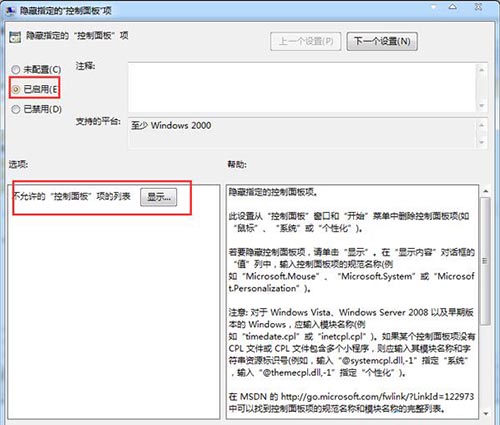Click the help panel scroll up arrow
The width and height of the screenshot is (500, 425).
point(485,191)
